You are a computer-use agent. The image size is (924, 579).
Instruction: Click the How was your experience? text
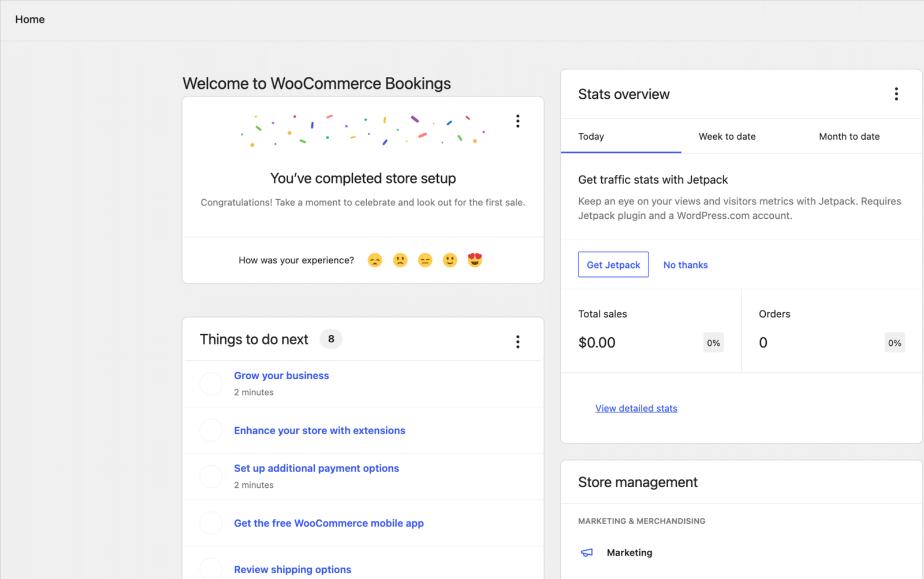(x=296, y=260)
